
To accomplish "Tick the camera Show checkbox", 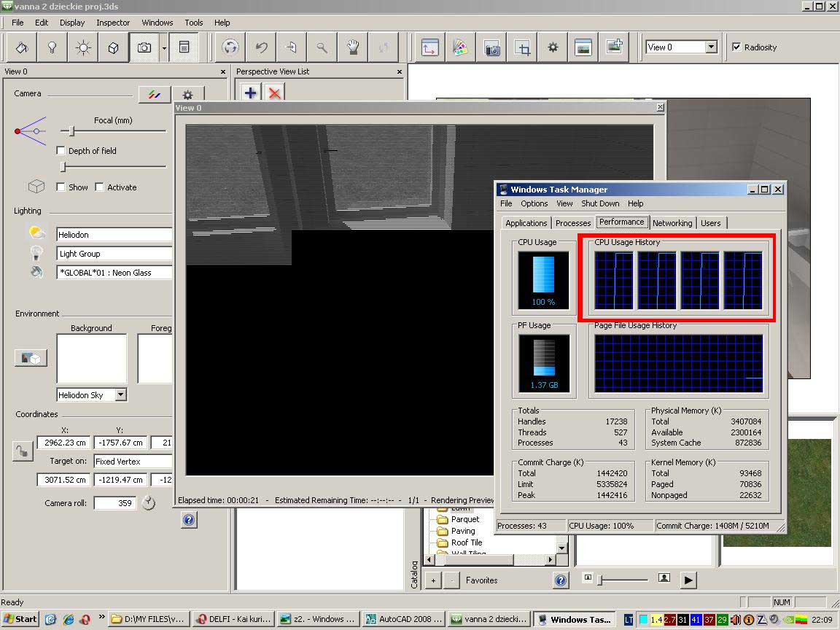I will [x=61, y=187].
